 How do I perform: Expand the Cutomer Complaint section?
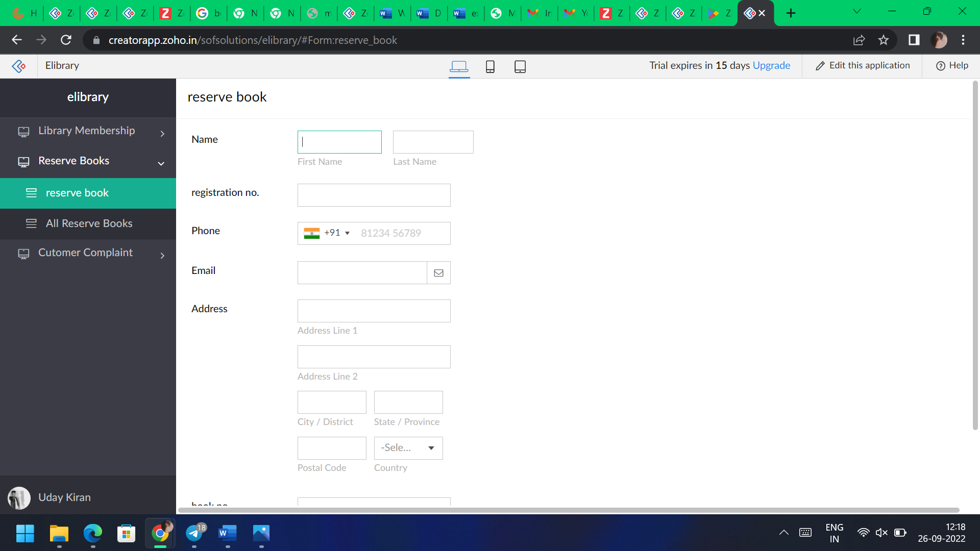[x=162, y=255]
